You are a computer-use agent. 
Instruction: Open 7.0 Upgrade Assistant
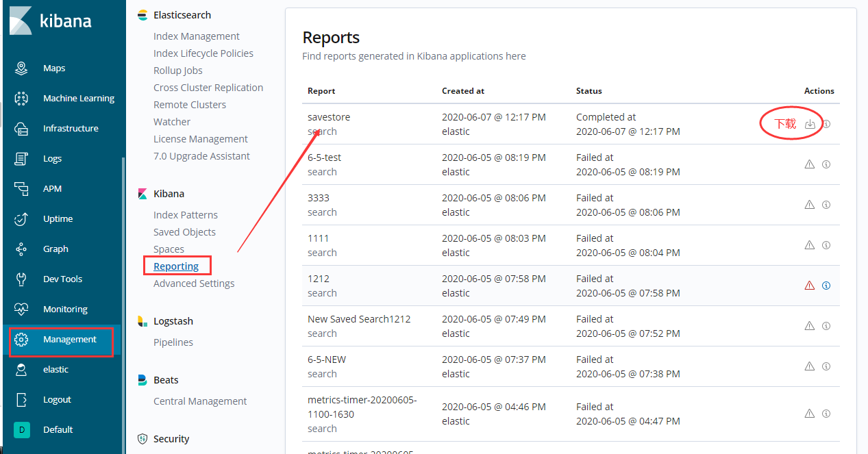tap(201, 156)
